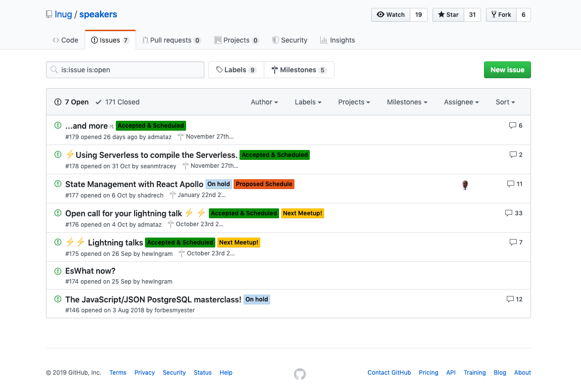Create a New issue
The image size is (581, 392).
[x=507, y=70]
